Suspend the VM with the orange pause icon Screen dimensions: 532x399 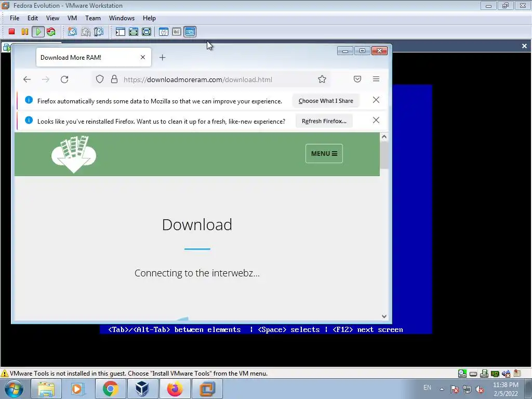click(x=25, y=32)
